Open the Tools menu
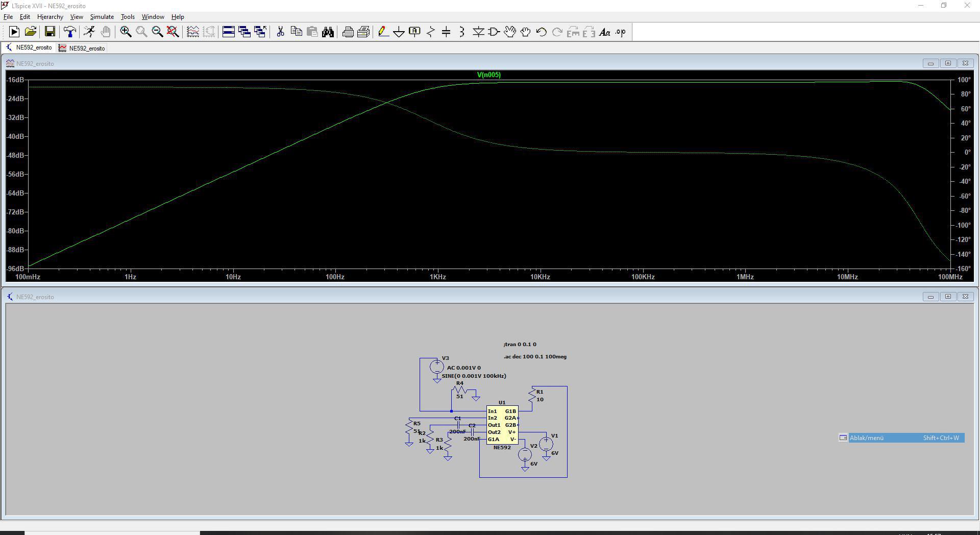The height and width of the screenshot is (535, 980). point(128,17)
